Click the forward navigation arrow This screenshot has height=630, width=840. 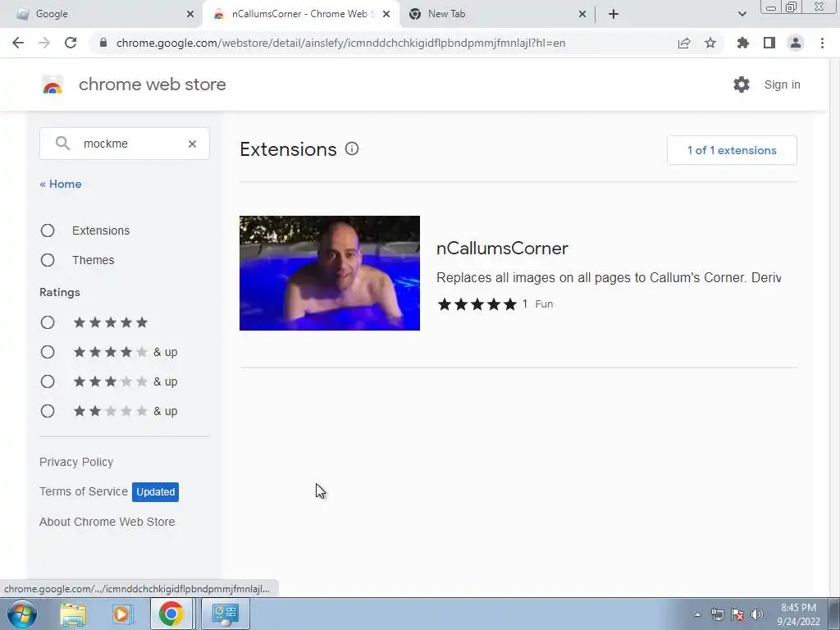(x=44, y=43)
